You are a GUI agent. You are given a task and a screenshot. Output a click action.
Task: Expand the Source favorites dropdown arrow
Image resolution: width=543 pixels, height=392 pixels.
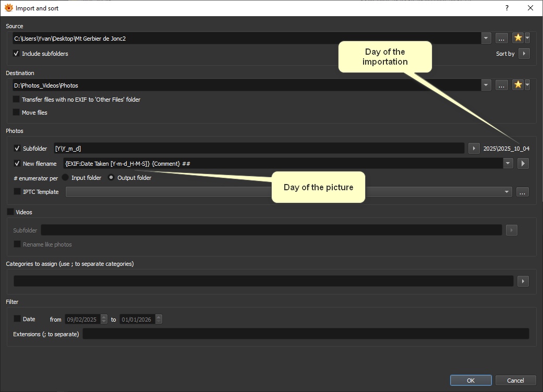click(527, 38)
